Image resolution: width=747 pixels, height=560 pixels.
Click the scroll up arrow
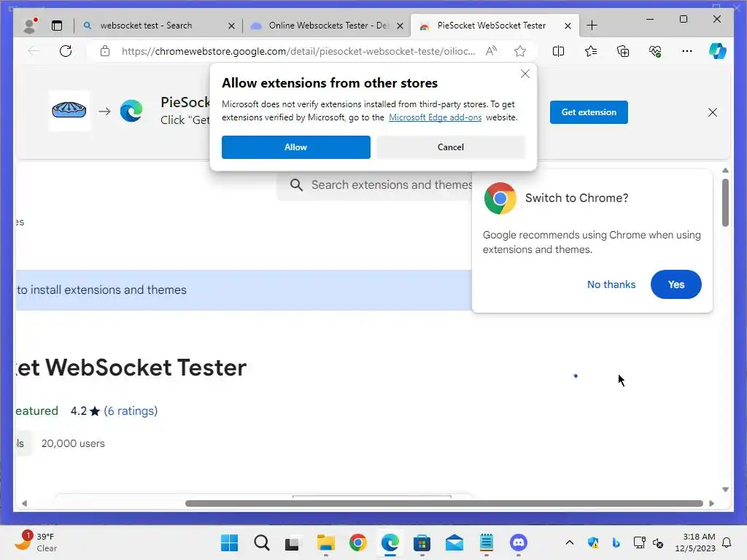725,171
